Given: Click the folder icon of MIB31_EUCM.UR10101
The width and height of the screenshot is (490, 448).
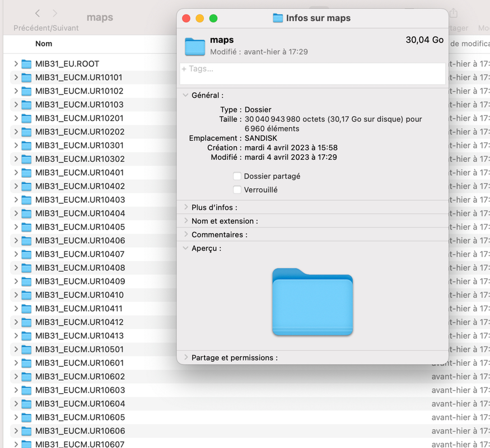Looking at the screenshot, I should tap(26, 77).
